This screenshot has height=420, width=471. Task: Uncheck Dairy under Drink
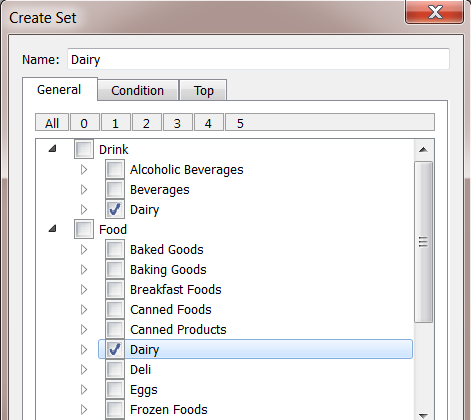coord(115,209)
